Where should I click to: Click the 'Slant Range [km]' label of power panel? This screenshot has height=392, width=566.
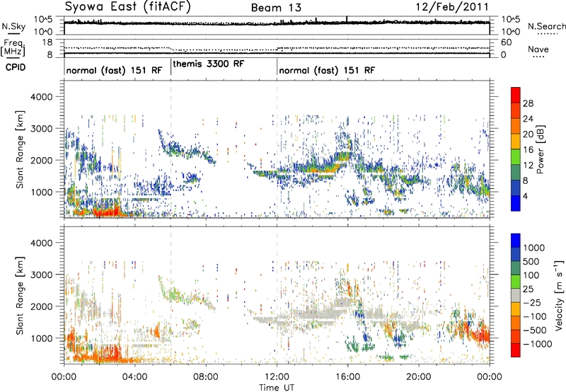point(20,149)
